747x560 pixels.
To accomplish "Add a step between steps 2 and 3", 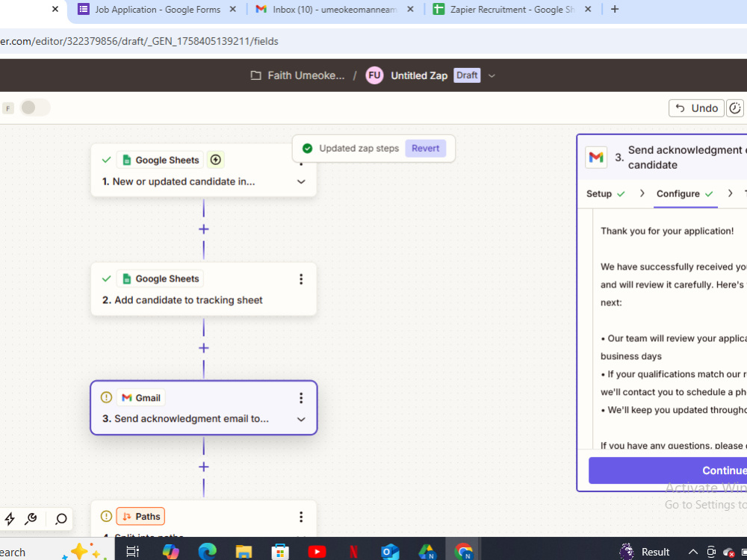I will coord(204,348).
